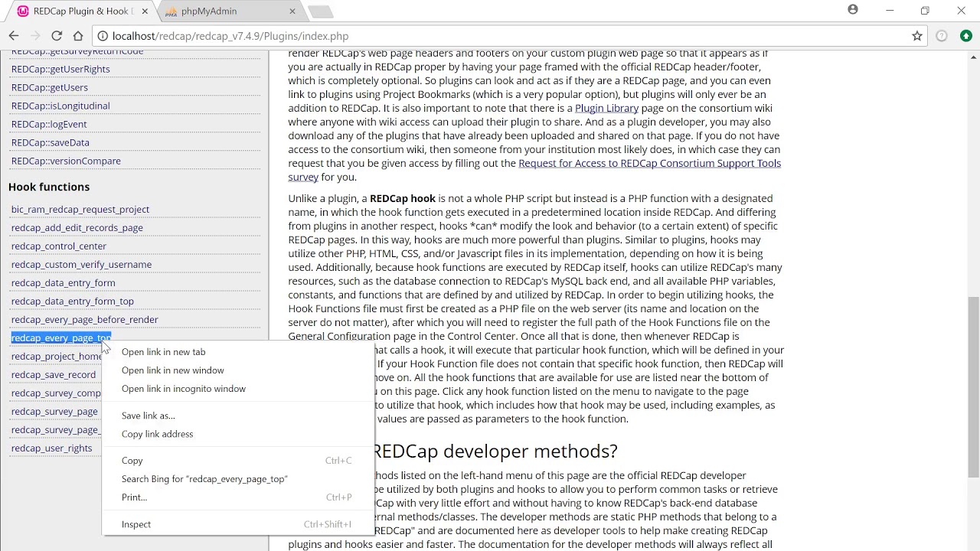Close the phpMyAdmin tab

(x=292, y=11)
